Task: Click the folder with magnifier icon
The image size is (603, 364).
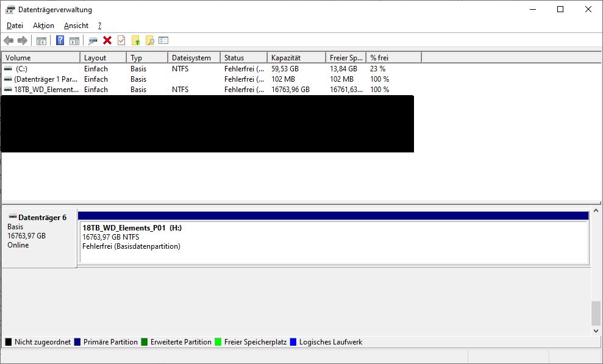Action: 149,40
